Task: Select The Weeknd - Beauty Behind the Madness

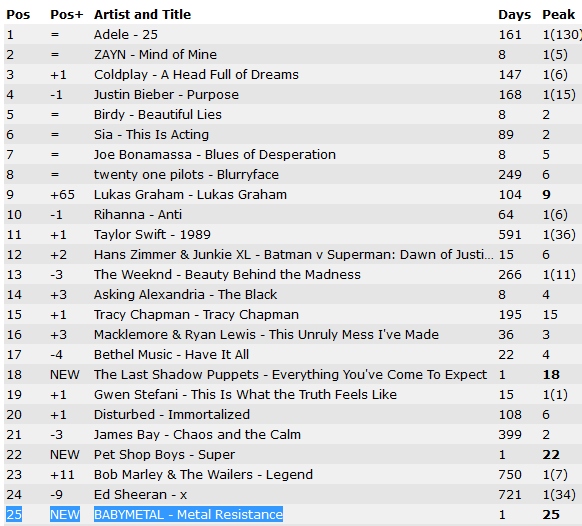Action: tap(227, 275)
